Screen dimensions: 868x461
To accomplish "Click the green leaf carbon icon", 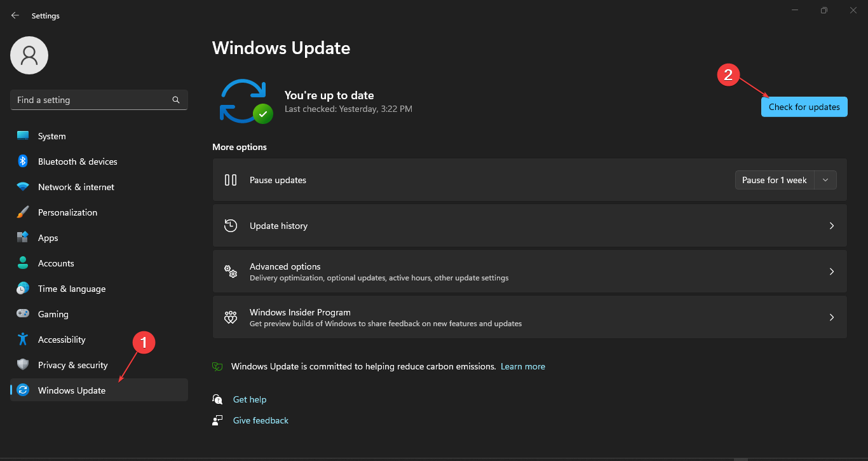I will (217, 366).
